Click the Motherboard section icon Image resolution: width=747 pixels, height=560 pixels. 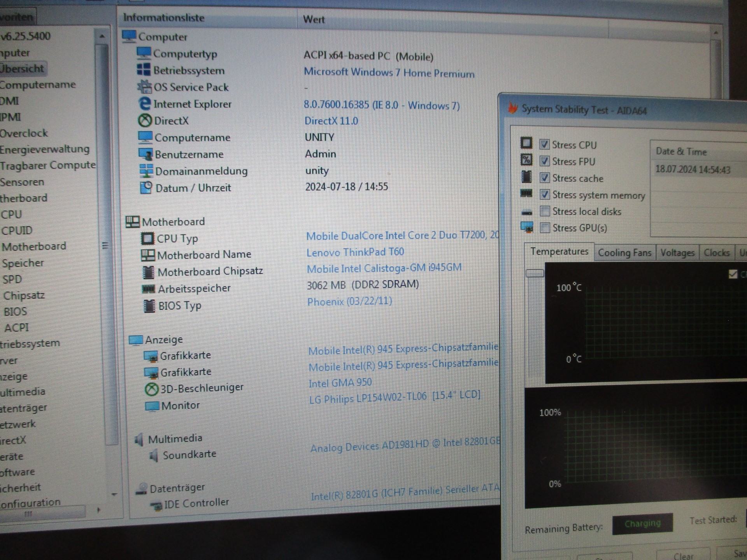[132, 222]
